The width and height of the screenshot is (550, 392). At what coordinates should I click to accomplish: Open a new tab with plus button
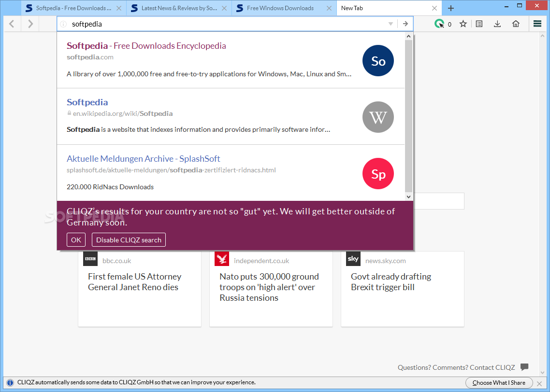pos(451,8)
